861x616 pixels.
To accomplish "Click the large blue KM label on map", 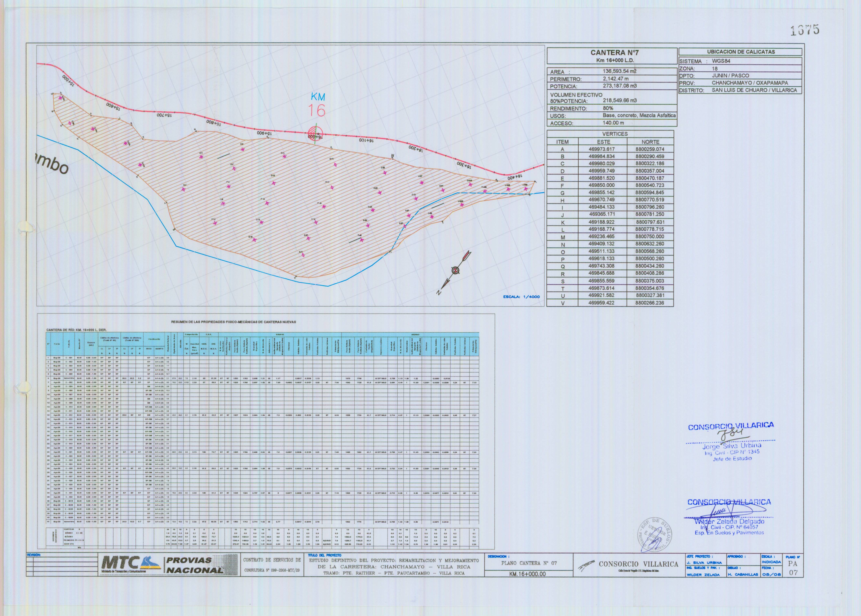I will 318,97.
